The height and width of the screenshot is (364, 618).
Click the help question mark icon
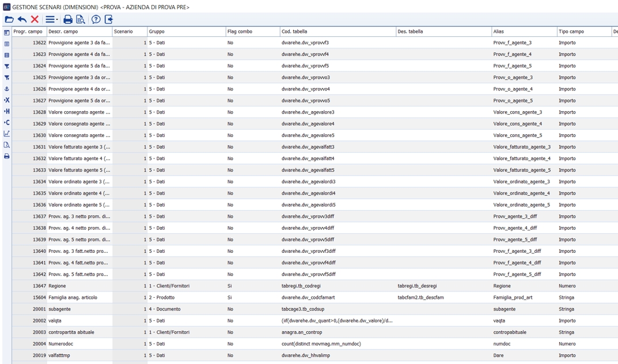(x=96, y=20)
